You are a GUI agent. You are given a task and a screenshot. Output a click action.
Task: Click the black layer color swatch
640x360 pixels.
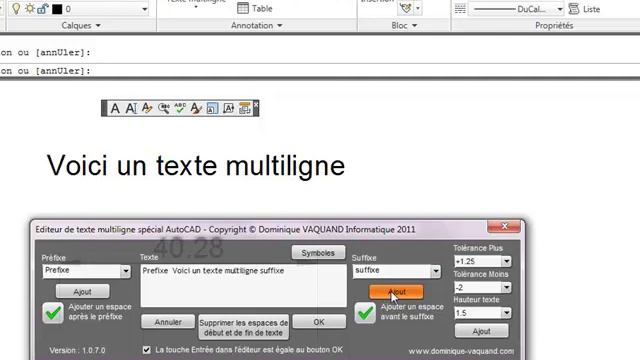(57, 9)
